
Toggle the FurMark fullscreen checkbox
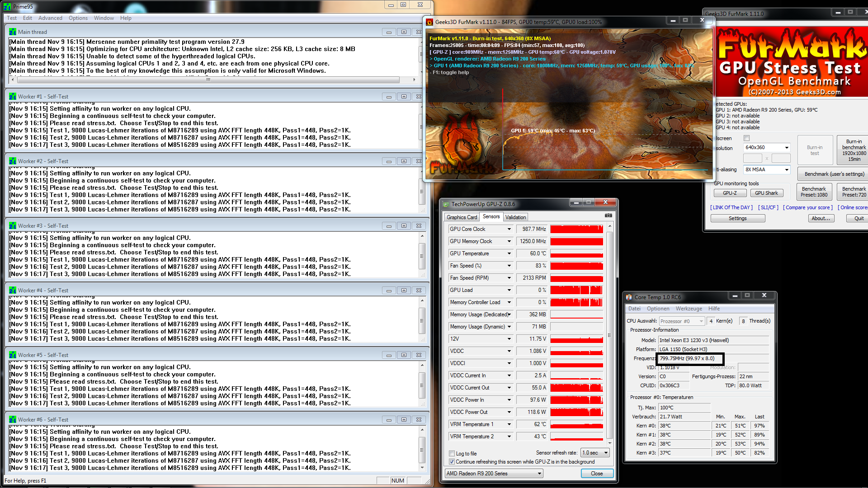tap(746, 138)
